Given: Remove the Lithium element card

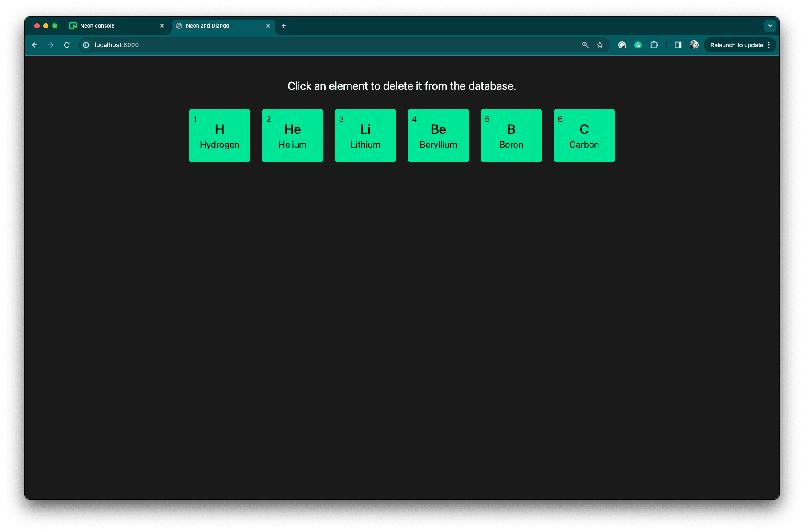Looking at the screenshot, I should pyautogui.click(x=365, y=136).
